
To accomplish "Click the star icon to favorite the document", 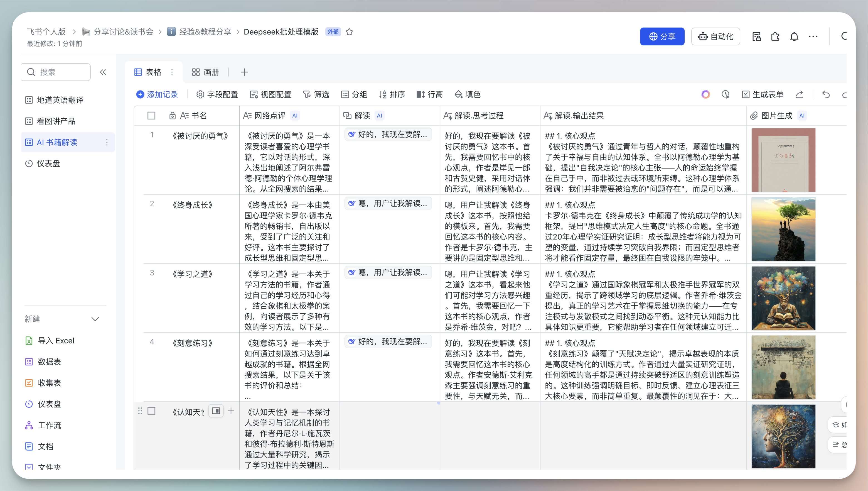I will [x=350, y=32].
